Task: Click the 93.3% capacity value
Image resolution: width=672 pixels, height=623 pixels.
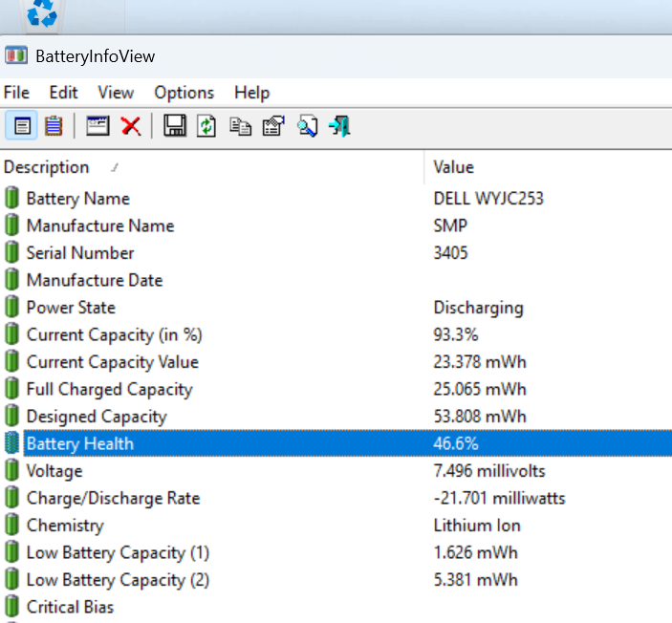Action: tap(456, 334)
